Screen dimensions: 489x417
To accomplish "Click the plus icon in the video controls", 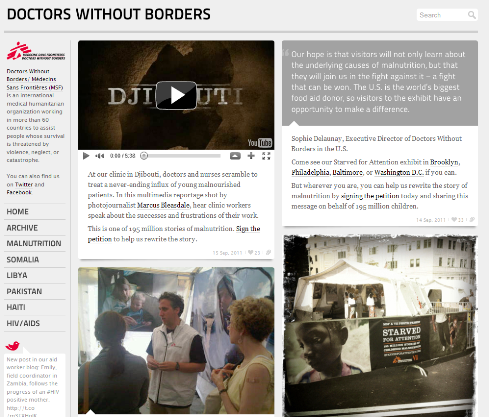I will (251, 156).
